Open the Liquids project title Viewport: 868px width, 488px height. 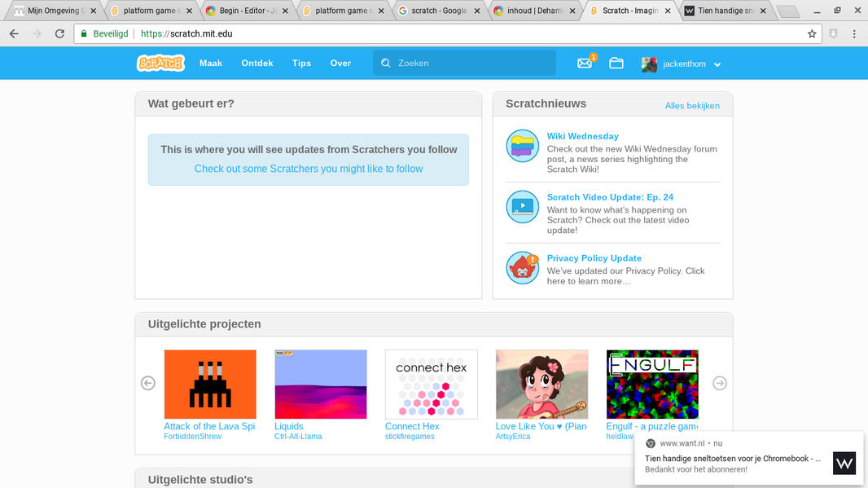289,427
